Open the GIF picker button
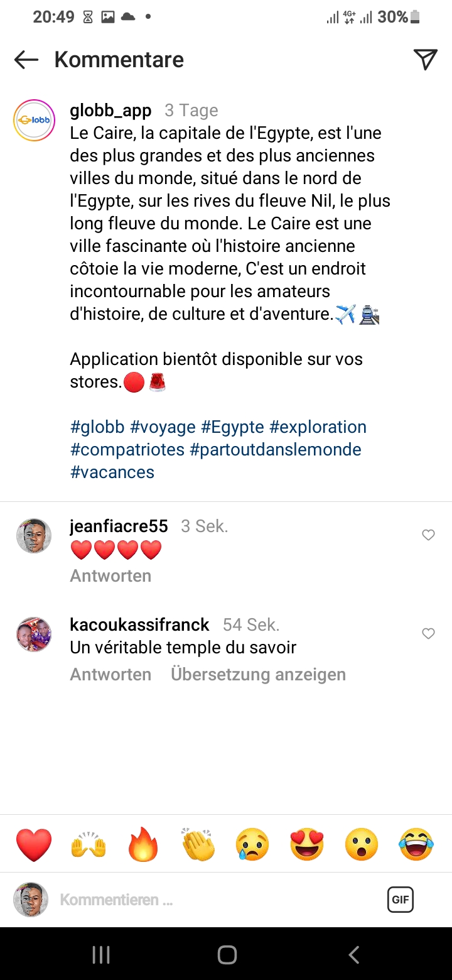Screen dimensions: 452x980 (x=400, y=900)
